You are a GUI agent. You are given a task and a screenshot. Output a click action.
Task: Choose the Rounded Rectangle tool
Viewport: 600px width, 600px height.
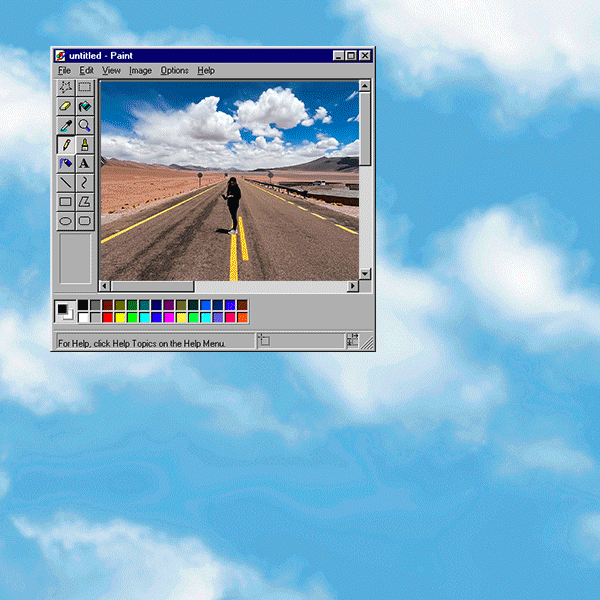click(x=85, y=221)
